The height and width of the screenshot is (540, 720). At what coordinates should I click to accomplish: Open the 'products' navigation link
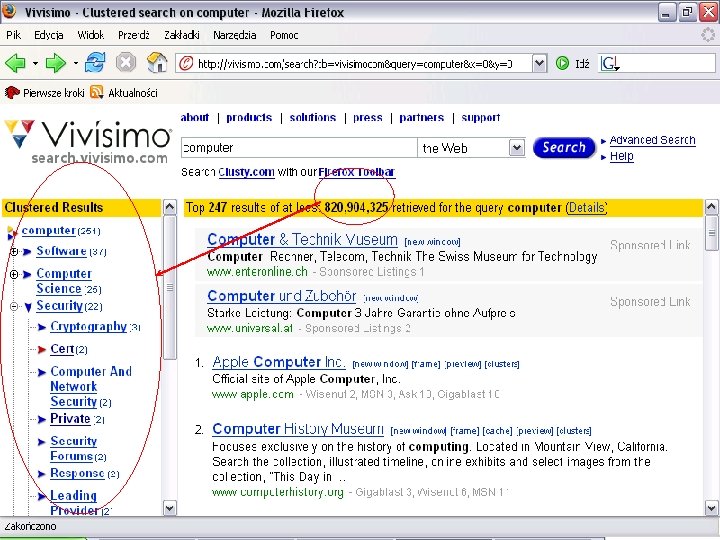coord(249,118)
